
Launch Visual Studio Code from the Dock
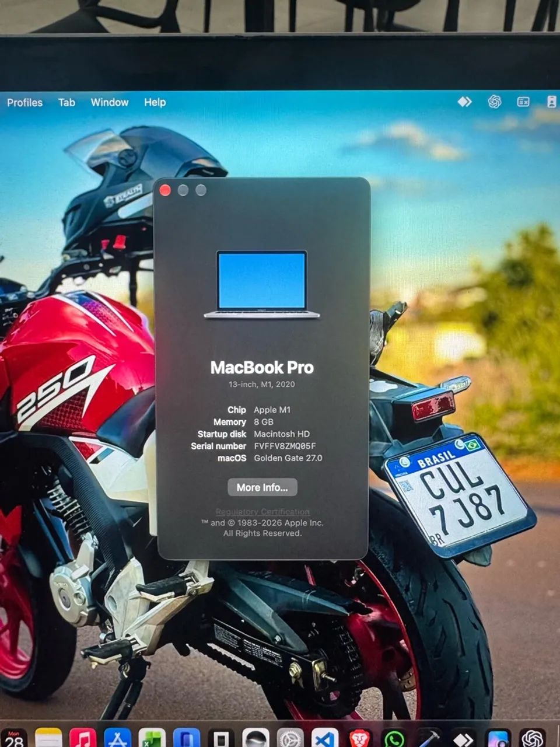(325, 738)
